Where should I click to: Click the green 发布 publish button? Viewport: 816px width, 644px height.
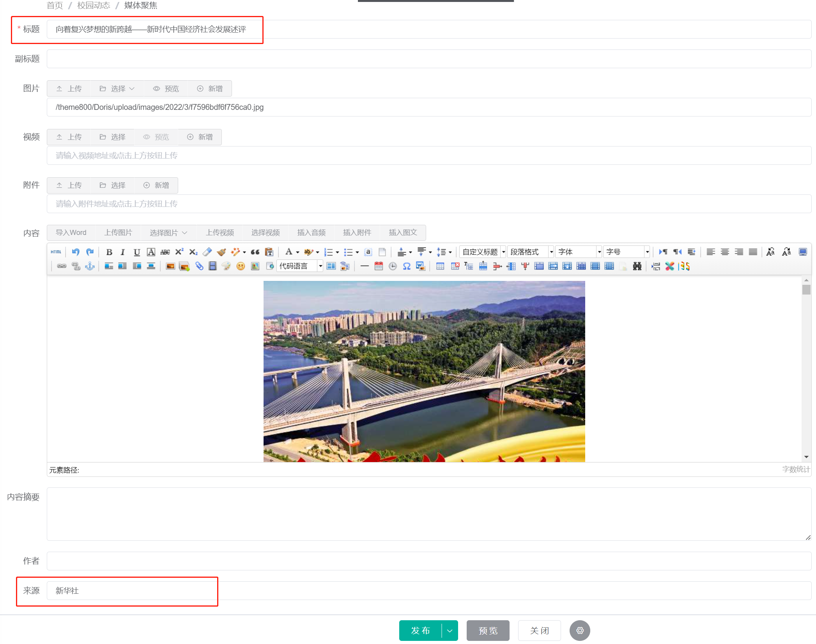coord(420,630)
